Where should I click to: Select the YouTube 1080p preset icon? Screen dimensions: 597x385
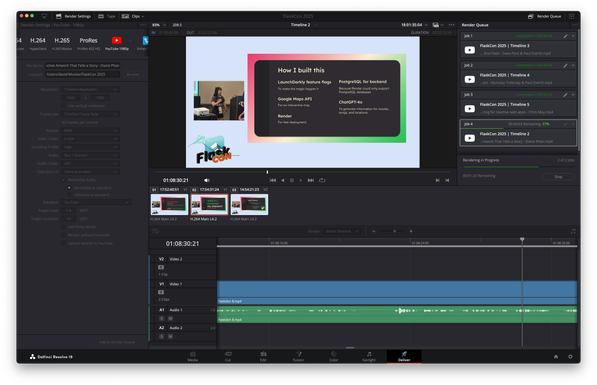click(117, 40)
